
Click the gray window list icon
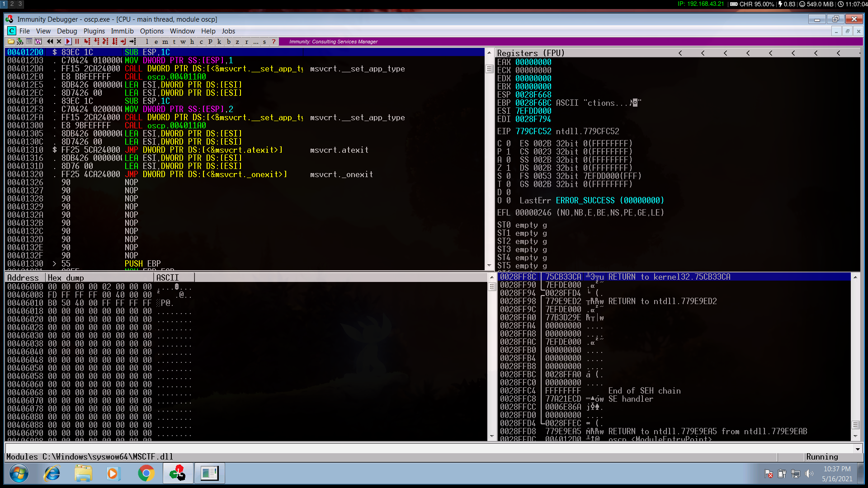click(x=29, y=42)
